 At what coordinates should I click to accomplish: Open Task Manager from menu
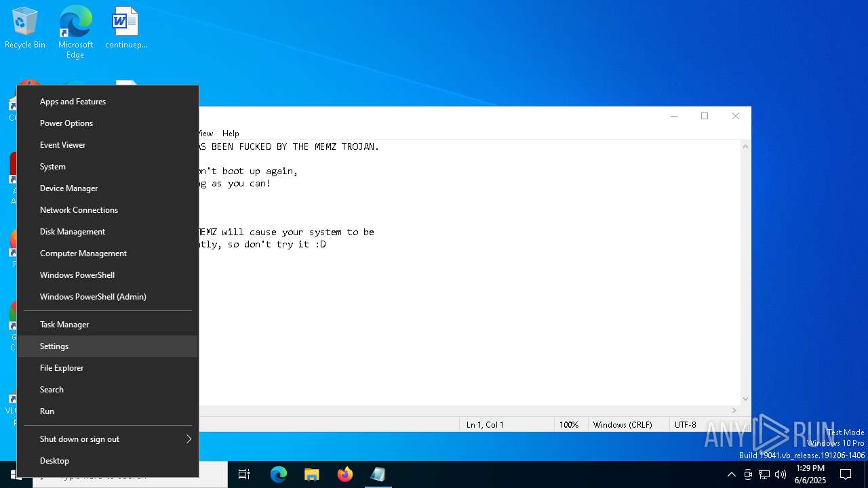point(108,325)
